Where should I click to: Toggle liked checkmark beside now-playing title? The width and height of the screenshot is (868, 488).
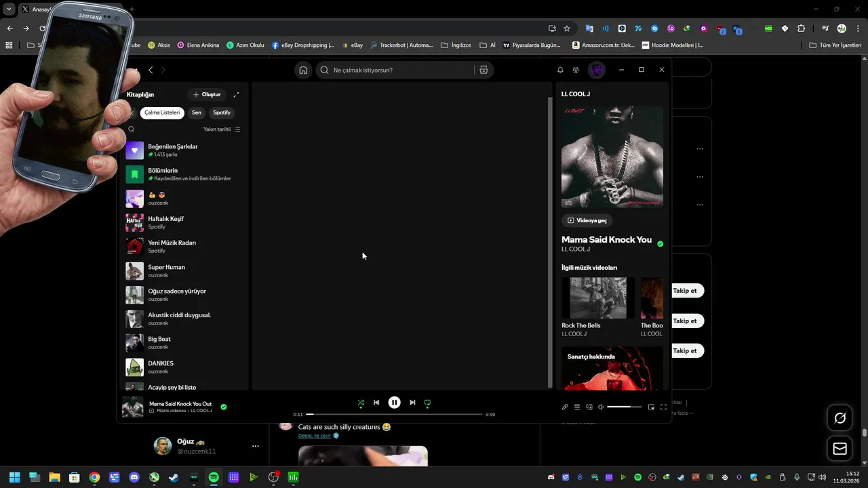[x=224, y=407]
